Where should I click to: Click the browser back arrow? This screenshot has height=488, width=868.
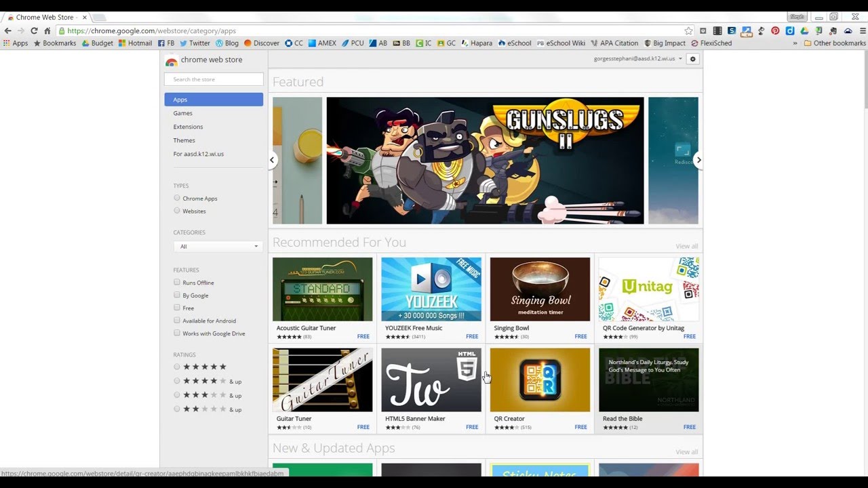click(x=8, y=30)
